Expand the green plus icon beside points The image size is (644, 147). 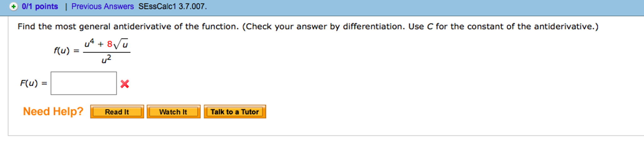[14, 7]
